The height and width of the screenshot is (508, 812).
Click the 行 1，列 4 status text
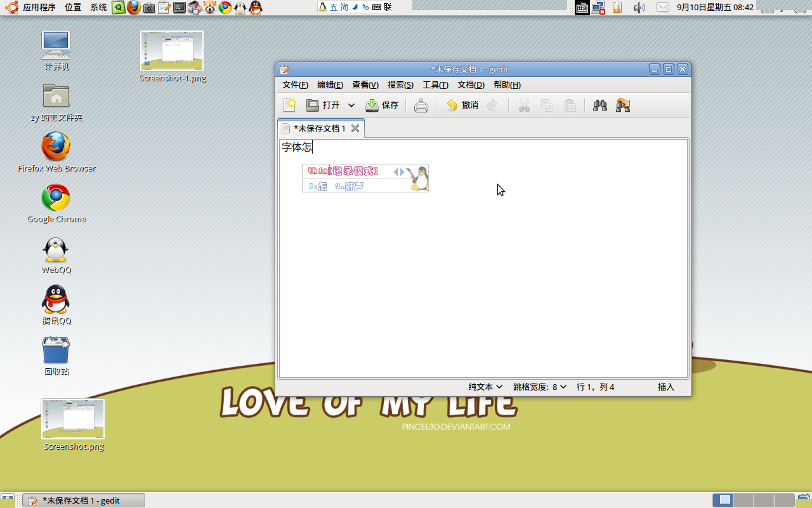click(x=595, y=387)
